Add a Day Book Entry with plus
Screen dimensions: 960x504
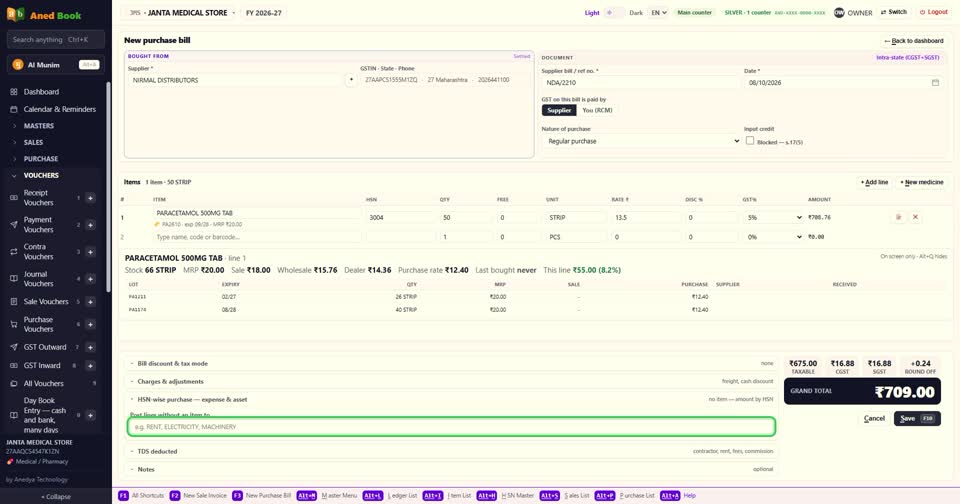coord(90,415)
